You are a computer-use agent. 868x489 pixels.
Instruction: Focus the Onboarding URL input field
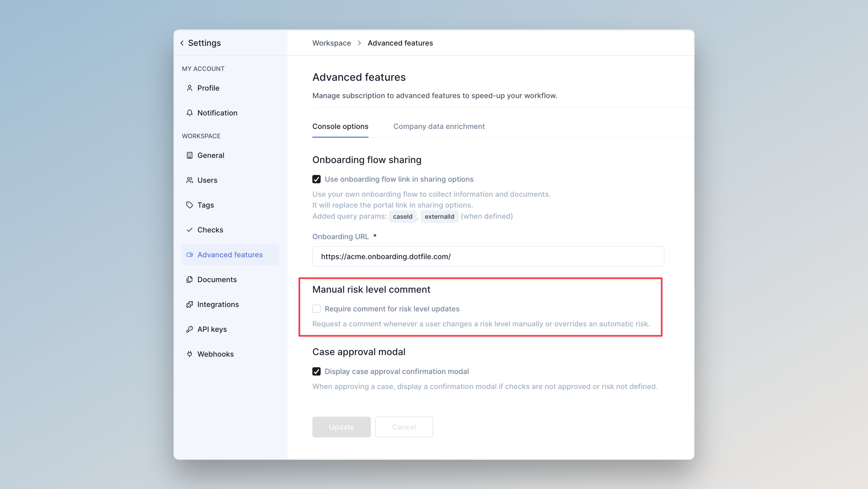[x=487, y=257]
